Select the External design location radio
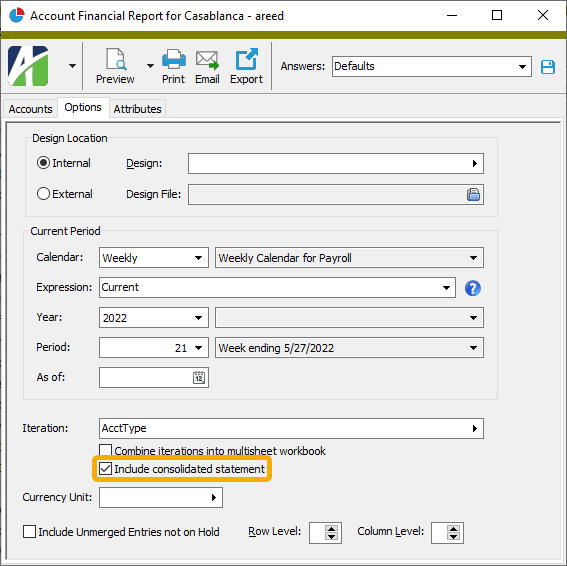 click(43, 194)
